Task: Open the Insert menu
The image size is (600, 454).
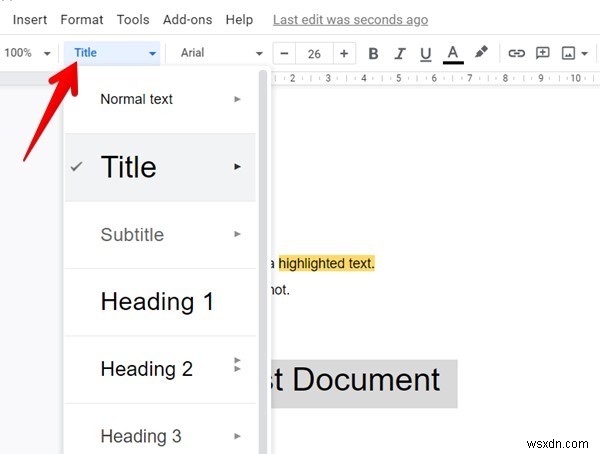Action: (x=30, y=20)
